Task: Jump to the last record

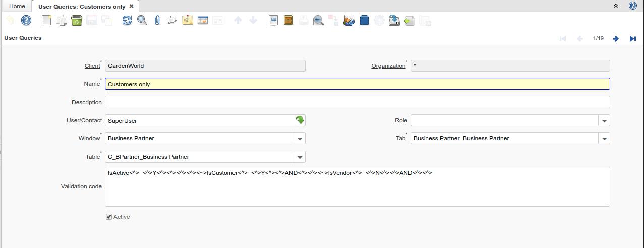Action: click(632, 39)
